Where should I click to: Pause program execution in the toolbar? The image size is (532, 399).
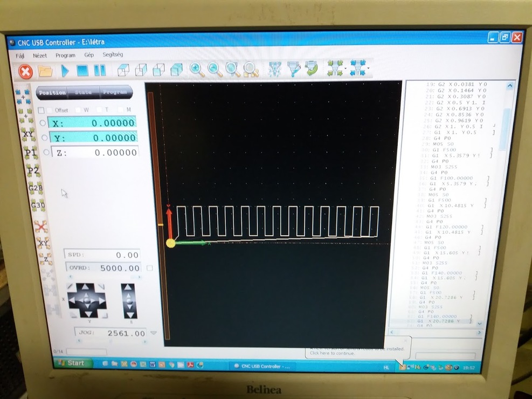100,70
